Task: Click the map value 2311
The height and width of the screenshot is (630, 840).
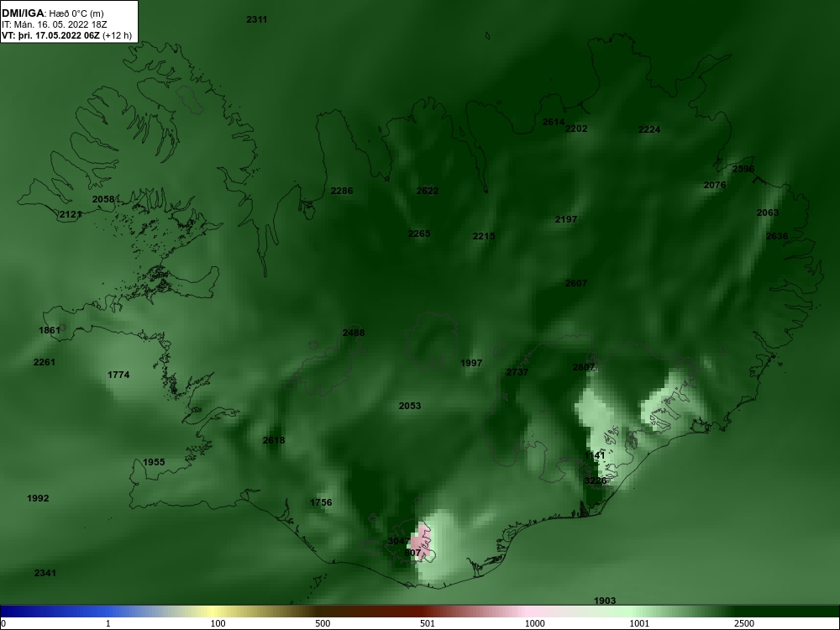Action: click(256, 20)
